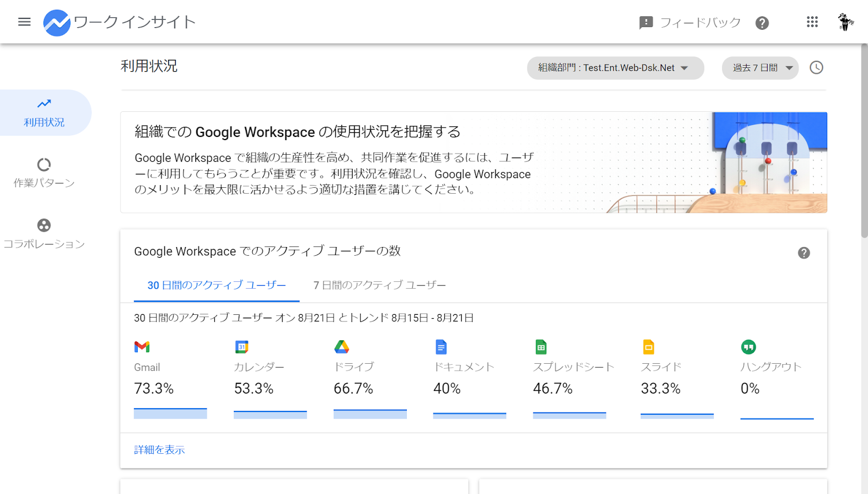Collapse the sidebar with the hamburger menu
This screenshot has height=494, width=868.
pos(24,22)
